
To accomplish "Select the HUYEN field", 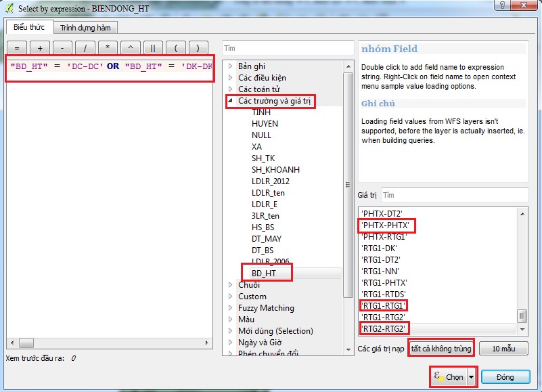I will pyautogui.click(x=265, y=123).
